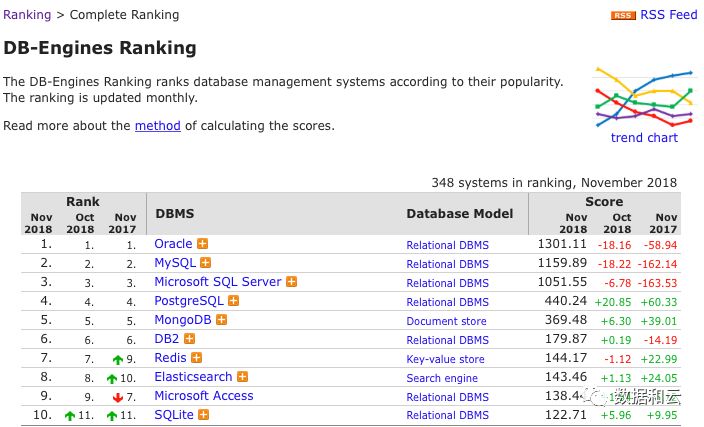Screen dimensions: 704x427
Task: Open the SQLite DBMS link
Action: (x=174, y=414)
